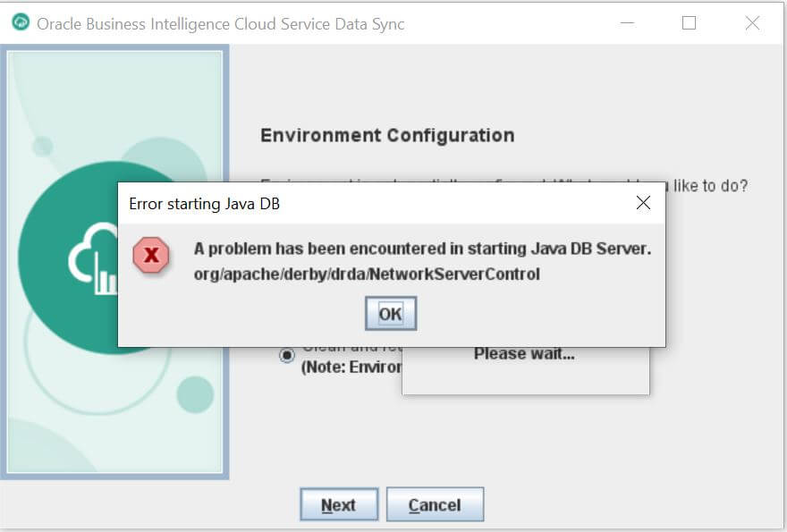Click the Next button in the wizard
The image size is (787, 532).
339,504
